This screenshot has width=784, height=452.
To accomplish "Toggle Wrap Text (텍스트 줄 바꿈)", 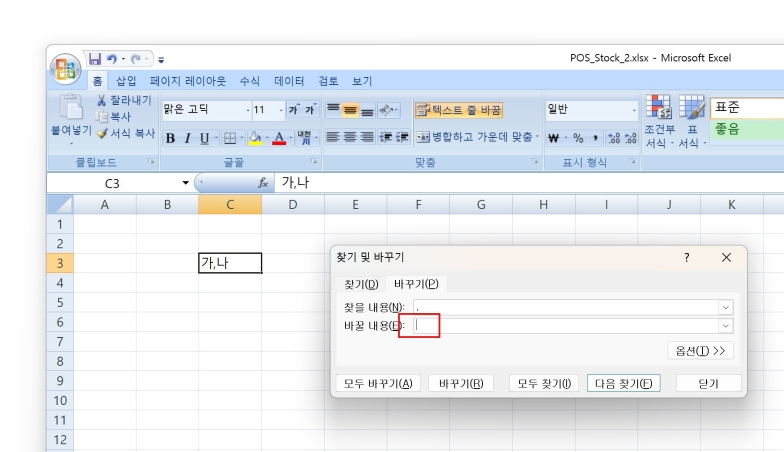I will click(x=458, y=110).
